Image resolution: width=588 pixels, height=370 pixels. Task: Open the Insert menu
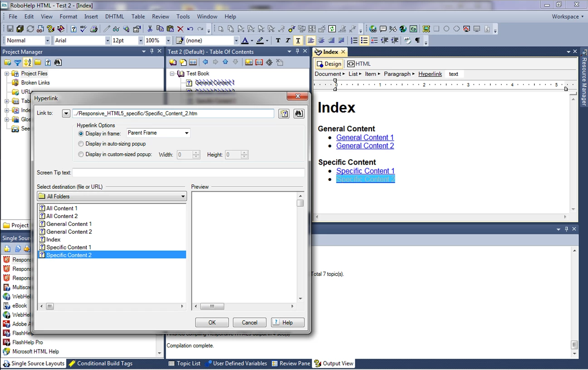(x=91, y=16)
